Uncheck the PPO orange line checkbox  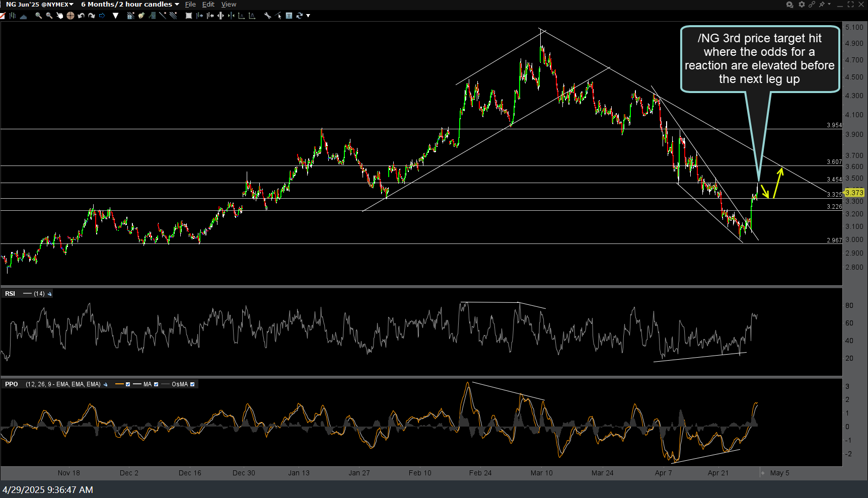(128, 384)
